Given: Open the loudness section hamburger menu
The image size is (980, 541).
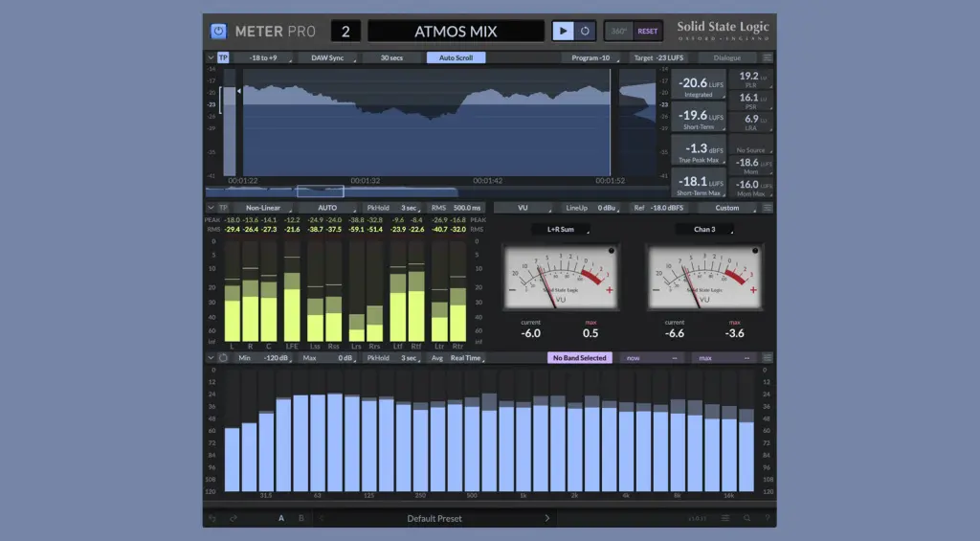Looking at the screenshot, I should (x=767, y=57).
